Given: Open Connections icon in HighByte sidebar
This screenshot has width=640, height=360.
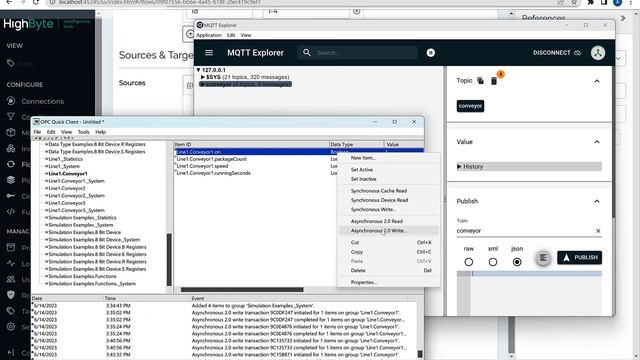Looking at the screenshot, I should (11, 101).
